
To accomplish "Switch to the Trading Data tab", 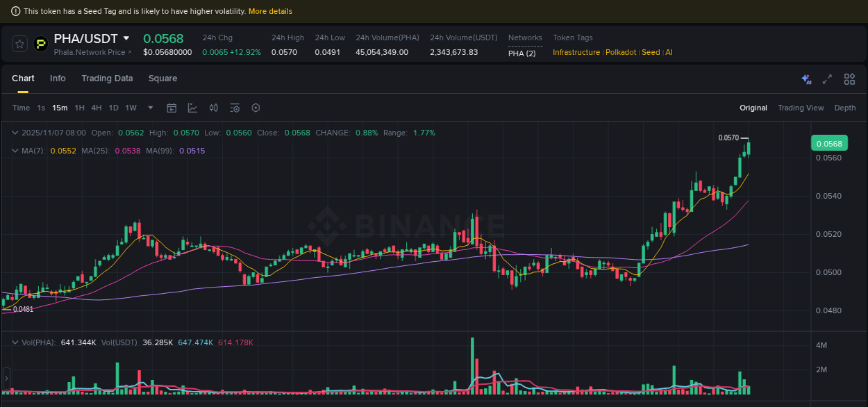I will point(107,78).
